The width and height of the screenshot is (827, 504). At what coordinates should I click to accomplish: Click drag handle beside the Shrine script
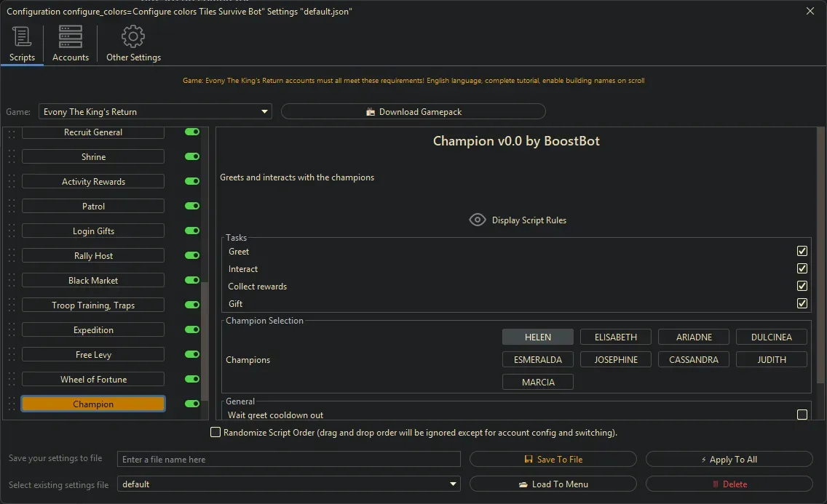point(11,157)
